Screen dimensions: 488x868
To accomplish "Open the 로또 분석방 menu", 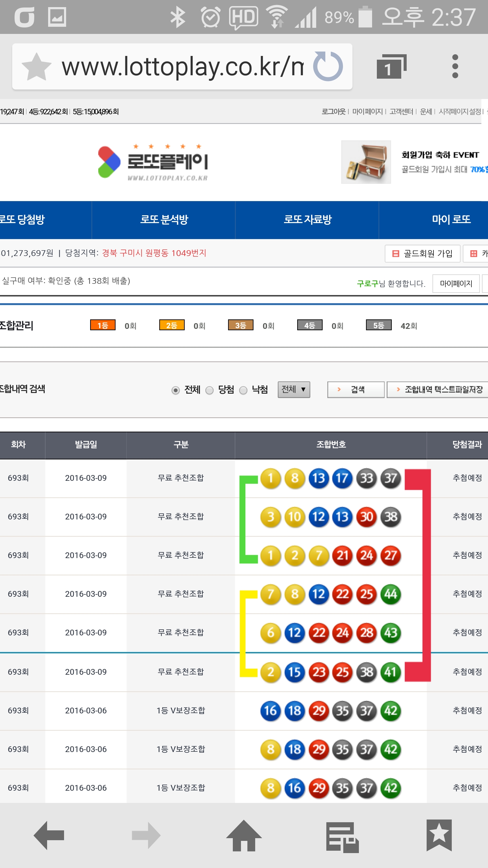I will point(164,220).
